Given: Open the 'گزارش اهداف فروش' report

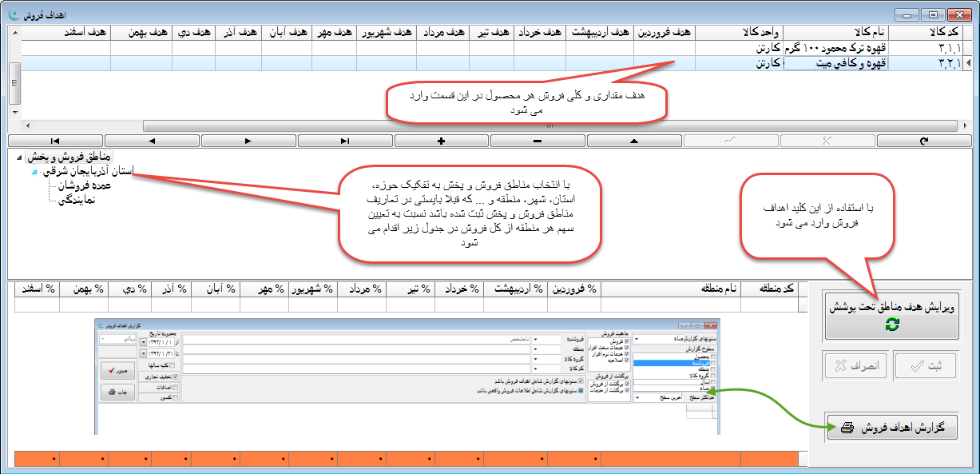Looking at the screenshot, I should pos(891,428).
